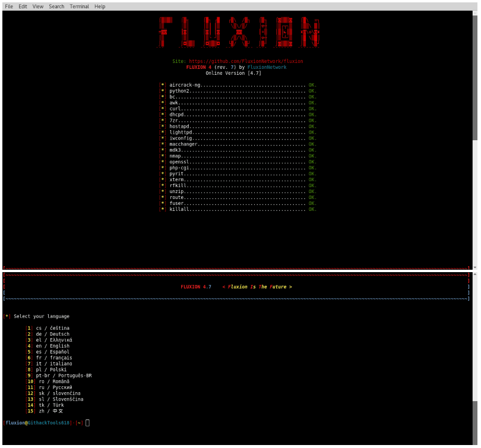Click the lighttpd dependency line
The width and height of the screenshot is (481, 448).
coord(238,132)
